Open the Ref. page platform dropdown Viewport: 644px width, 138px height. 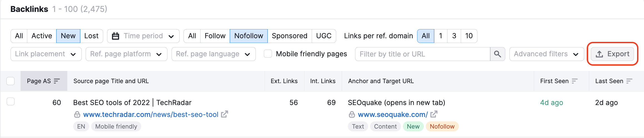click(126, 54)
